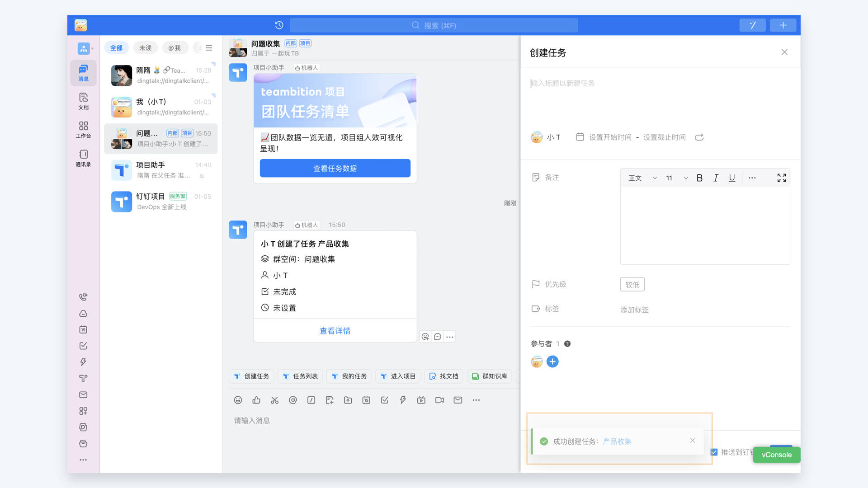Open emoji picker in the message toolbar
Viewport: 868px width, 488px height.
coord(238,400)
